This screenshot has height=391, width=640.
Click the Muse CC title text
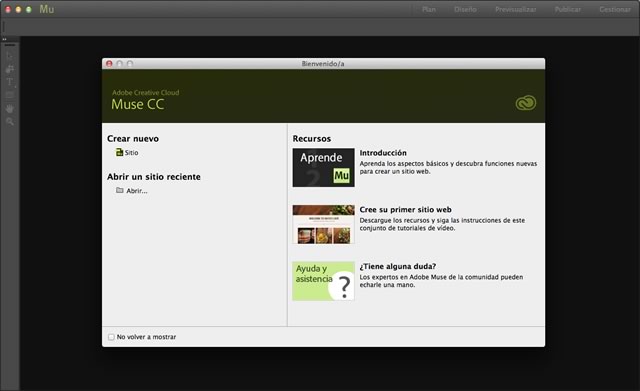(138, 104)
